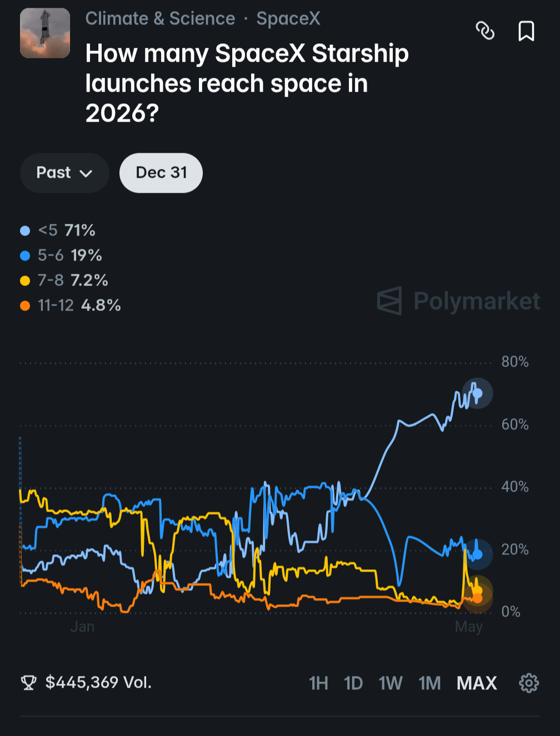Open the Climate & Science category link
Viewport: 560px width, 736px height.
coord(160,18)
